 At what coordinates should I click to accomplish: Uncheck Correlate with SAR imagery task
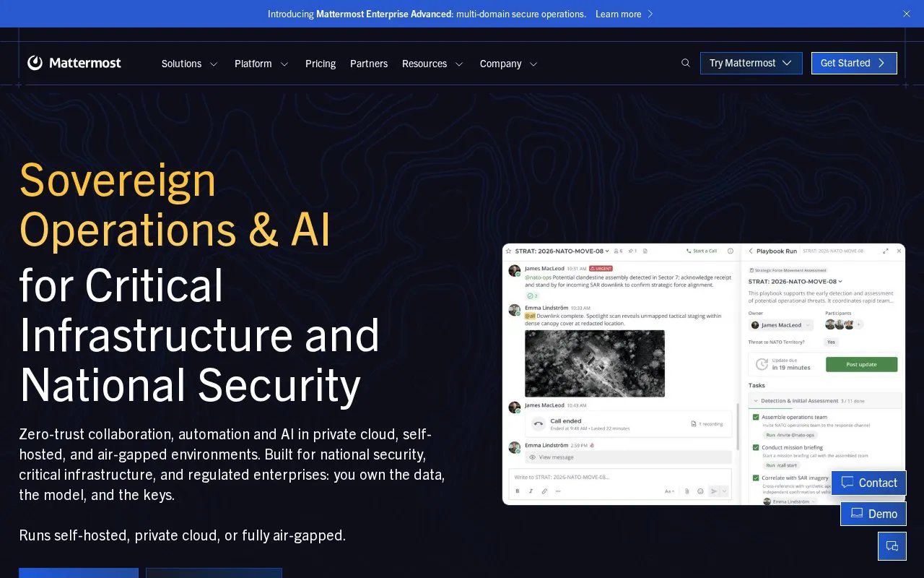point(756,478)
